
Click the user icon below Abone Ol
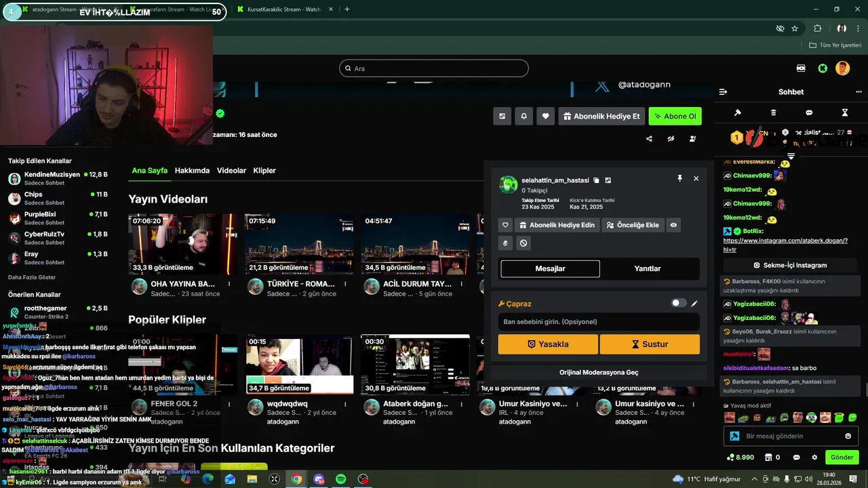[692, 139]
